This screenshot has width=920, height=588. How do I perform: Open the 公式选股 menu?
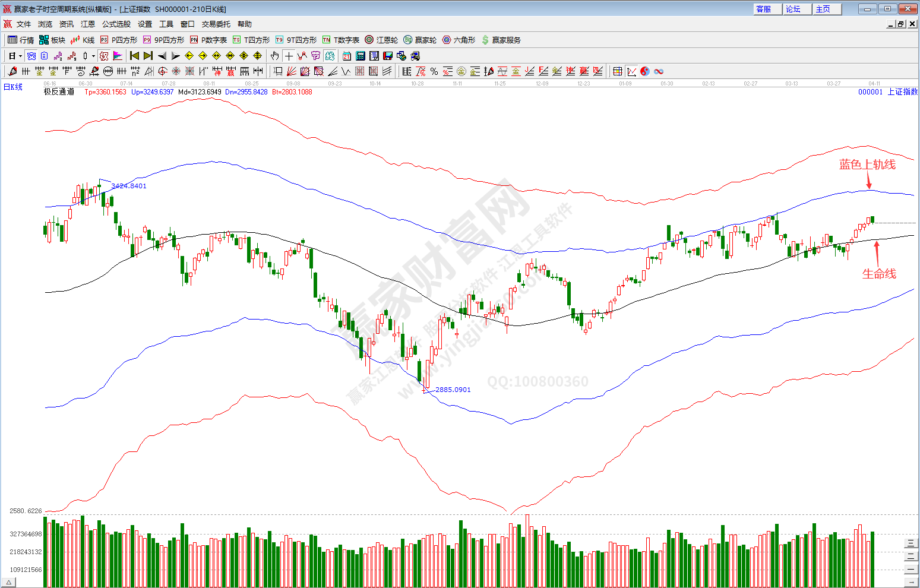pos(116,24)
